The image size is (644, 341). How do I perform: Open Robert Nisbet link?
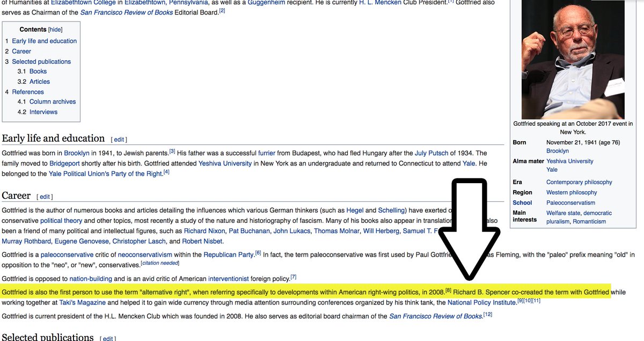(202, 241)
